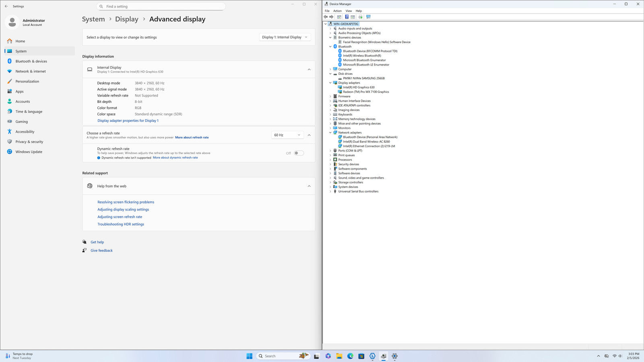Open the View menu in Device Manager
Viewport: 644px width, 362px height.
point(349,11)
